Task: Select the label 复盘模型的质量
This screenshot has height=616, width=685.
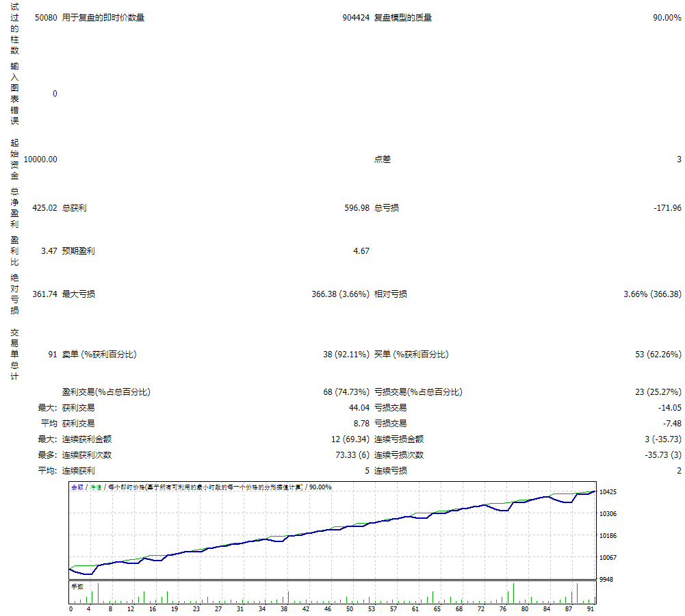Action: click(x=403, y=18)
